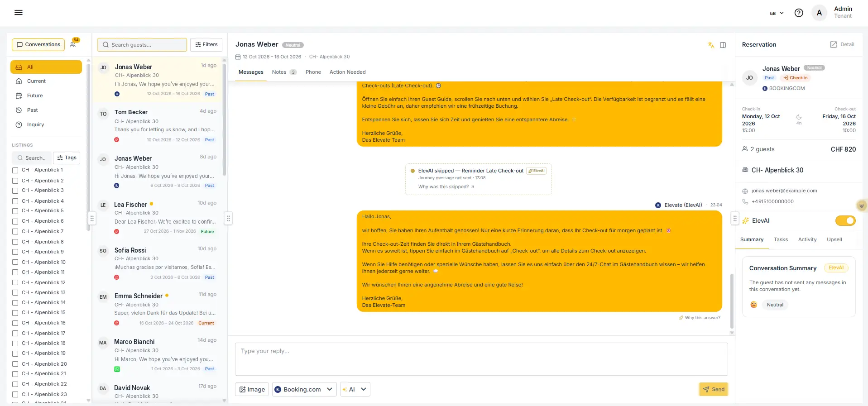This screenshot has width=868, height=406.
Task: Show Inquiry conversations in the sidebar
Action: (x=46, y=124)
